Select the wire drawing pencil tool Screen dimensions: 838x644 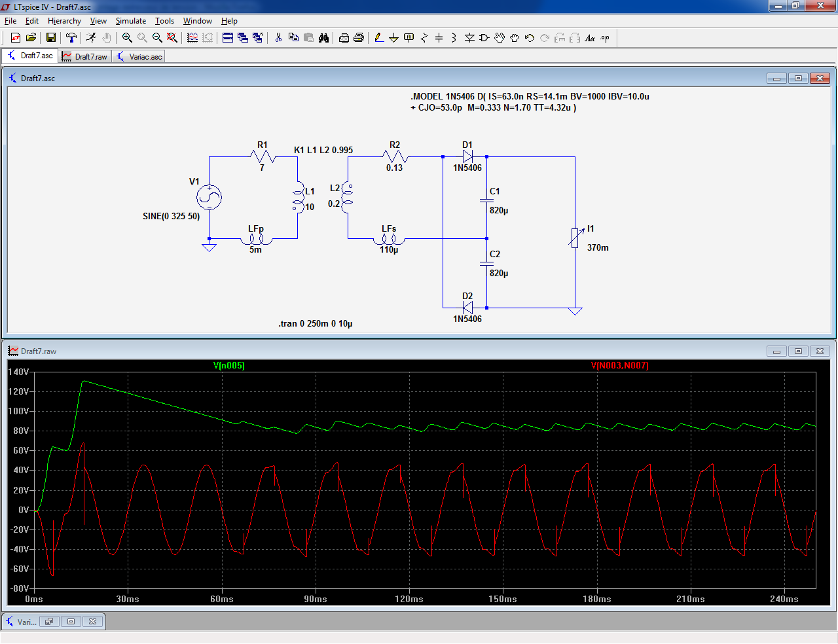(x=379, y=38)
